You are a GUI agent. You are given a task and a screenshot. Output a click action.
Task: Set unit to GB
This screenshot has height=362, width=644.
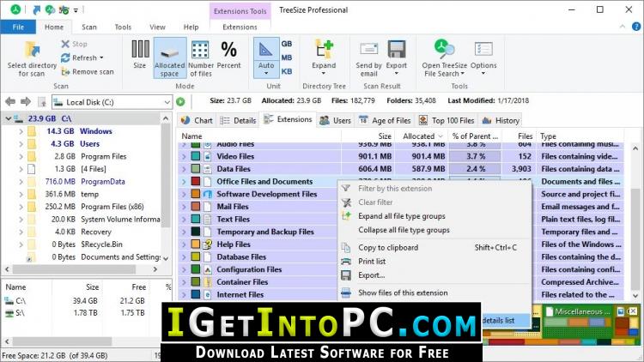pos(287,44)
